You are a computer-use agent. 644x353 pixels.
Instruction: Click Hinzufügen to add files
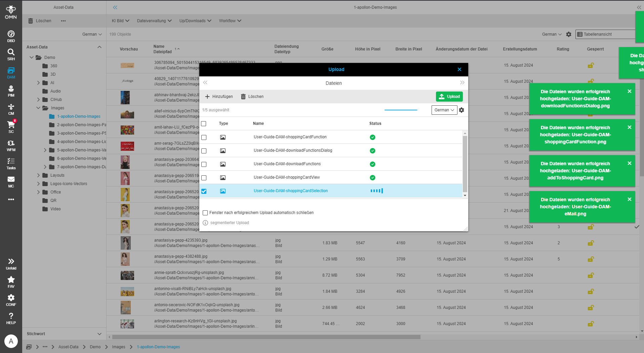click(219, 97)
